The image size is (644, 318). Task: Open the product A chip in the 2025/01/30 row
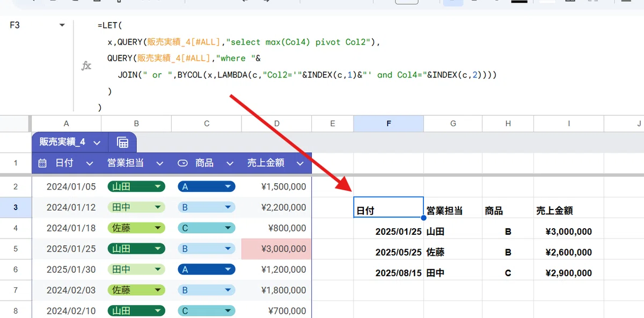pos(207,270)
